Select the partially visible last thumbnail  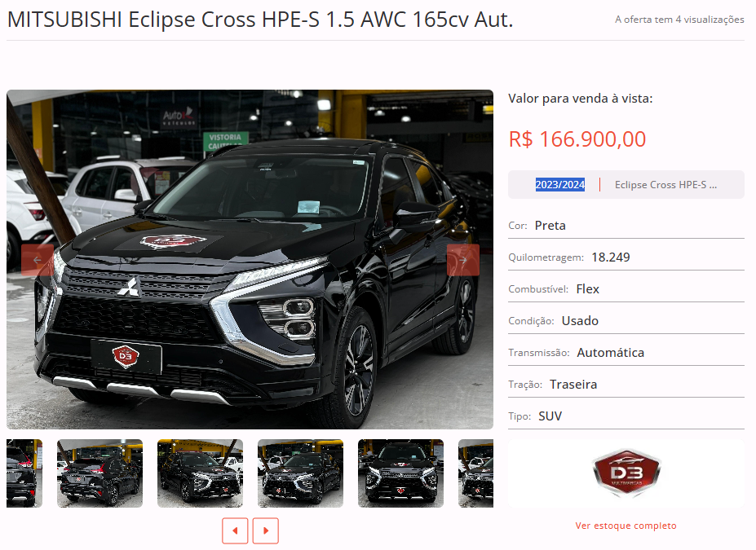(x=476, y=473)
